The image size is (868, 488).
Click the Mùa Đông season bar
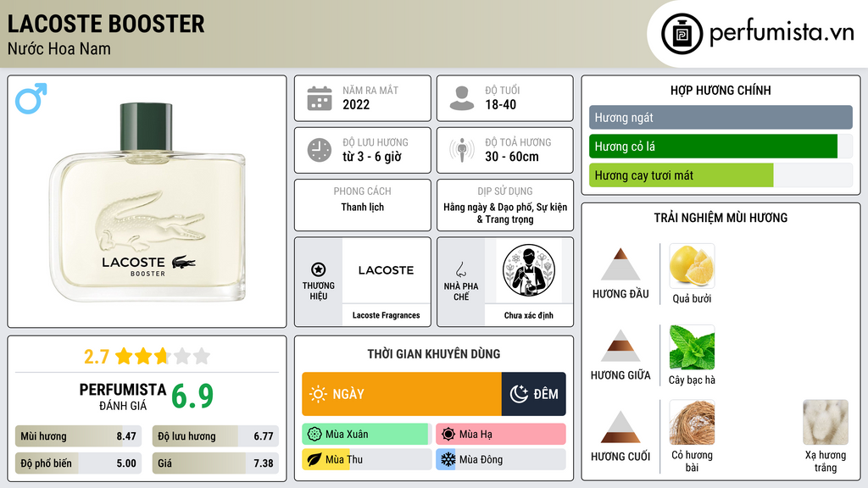pos(501,459)
